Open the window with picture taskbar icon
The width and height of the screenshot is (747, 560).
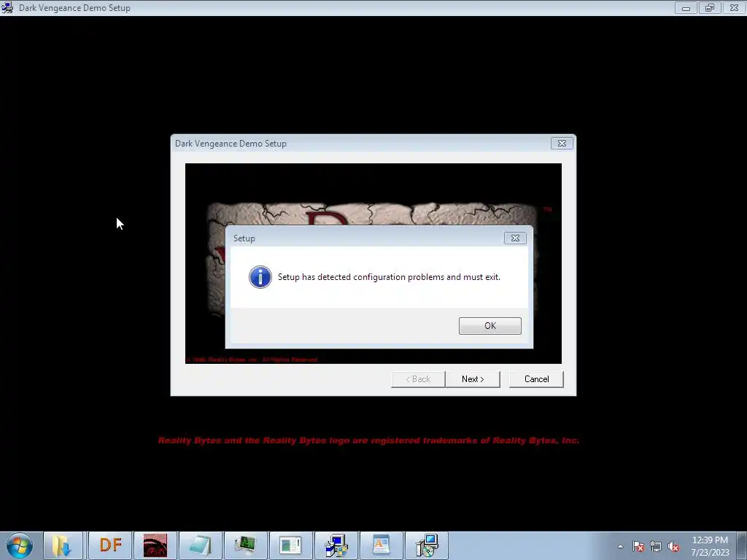pyautogui.click(x=290, y=545)
